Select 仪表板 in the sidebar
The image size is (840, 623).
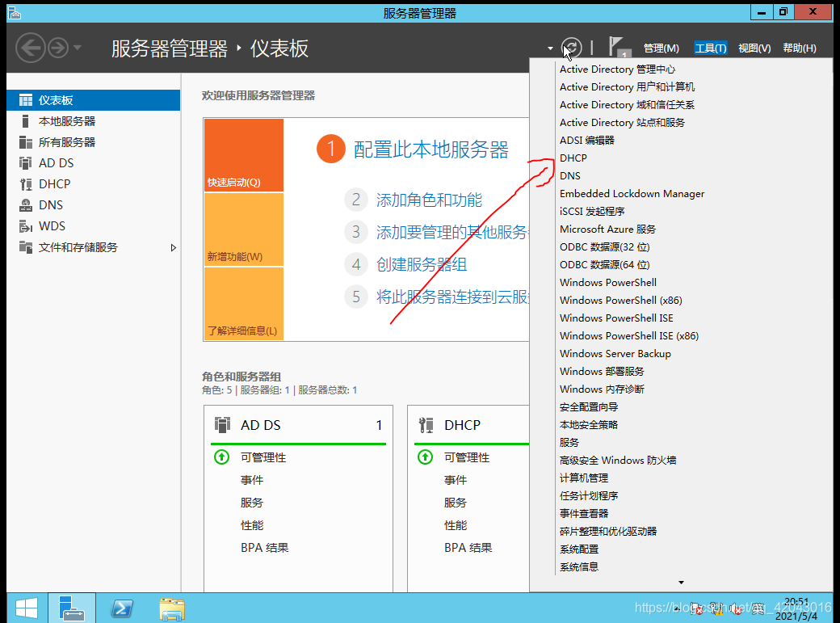coord(93,100)
